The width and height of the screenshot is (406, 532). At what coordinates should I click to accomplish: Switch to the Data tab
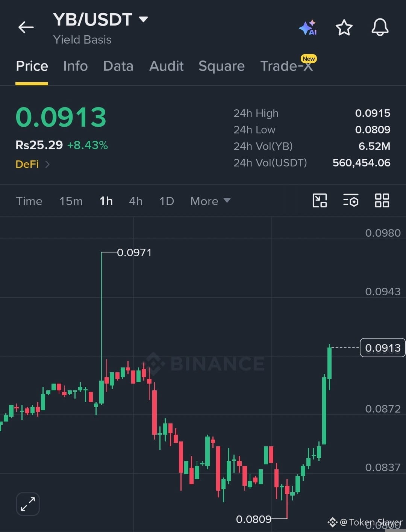(x=118, y=66)
